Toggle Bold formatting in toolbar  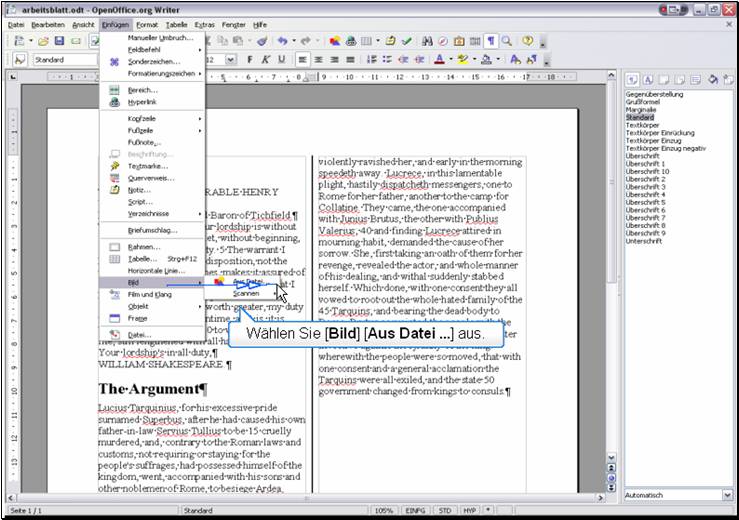[x=250, y=60]
